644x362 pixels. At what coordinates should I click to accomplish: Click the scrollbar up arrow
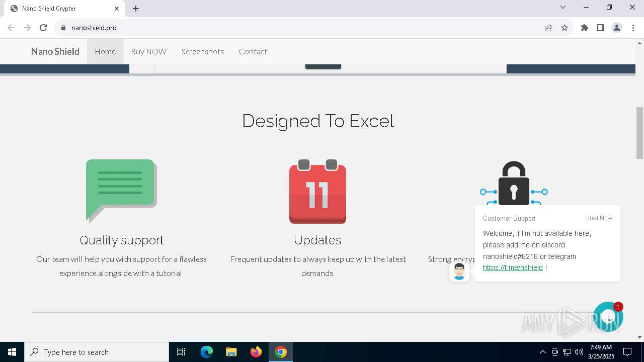(x=639, y=43)
